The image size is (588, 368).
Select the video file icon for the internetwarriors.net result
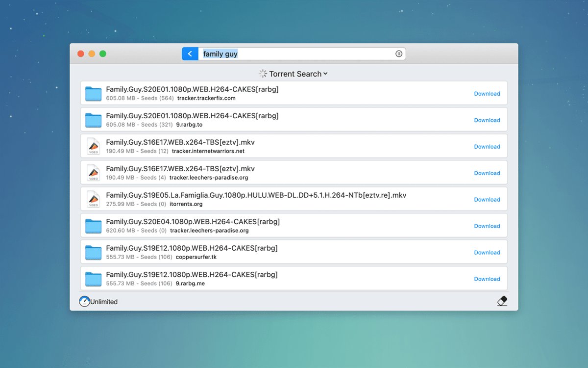point(93,147)
